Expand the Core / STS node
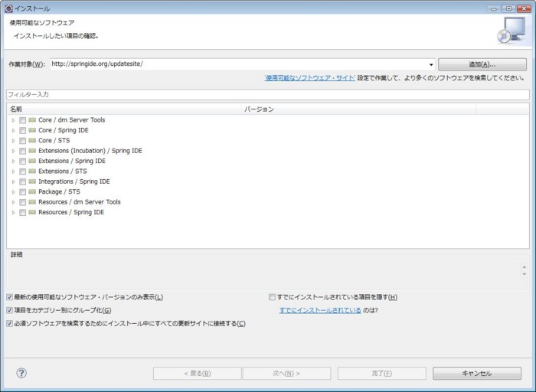The width and height of the screenshot is (536, 392). click(x=13, y=141)
